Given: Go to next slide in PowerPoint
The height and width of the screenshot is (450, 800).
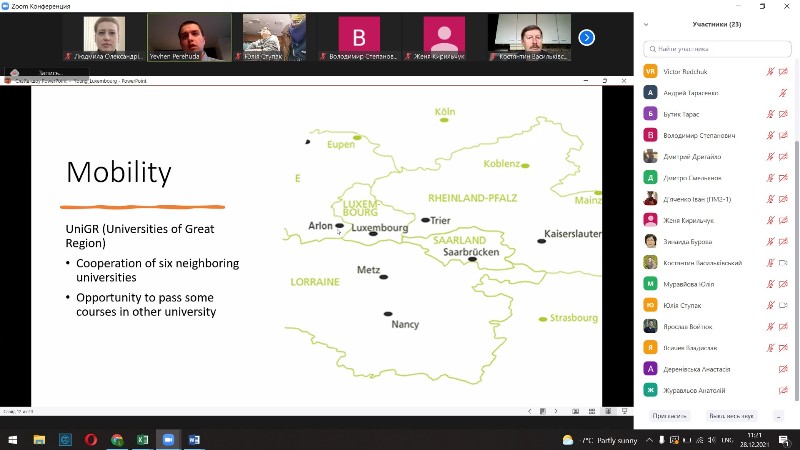Looking at the screenshot, I should point(556,411).
